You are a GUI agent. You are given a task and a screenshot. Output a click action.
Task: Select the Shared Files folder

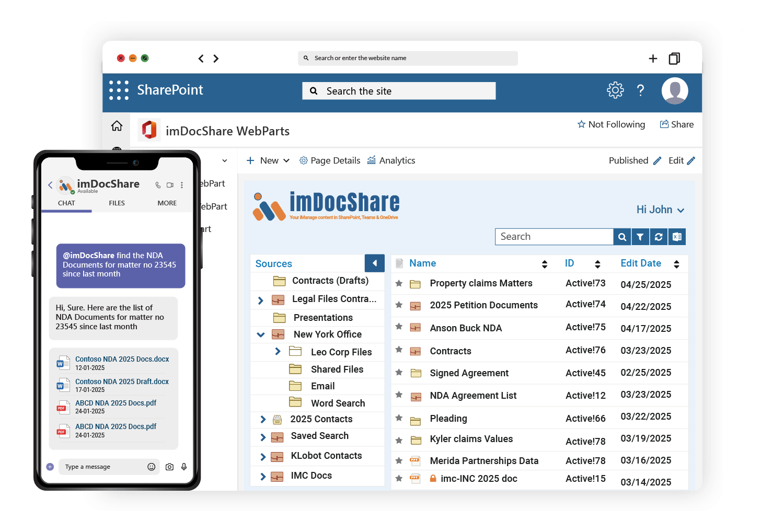(x=337, y=369)
